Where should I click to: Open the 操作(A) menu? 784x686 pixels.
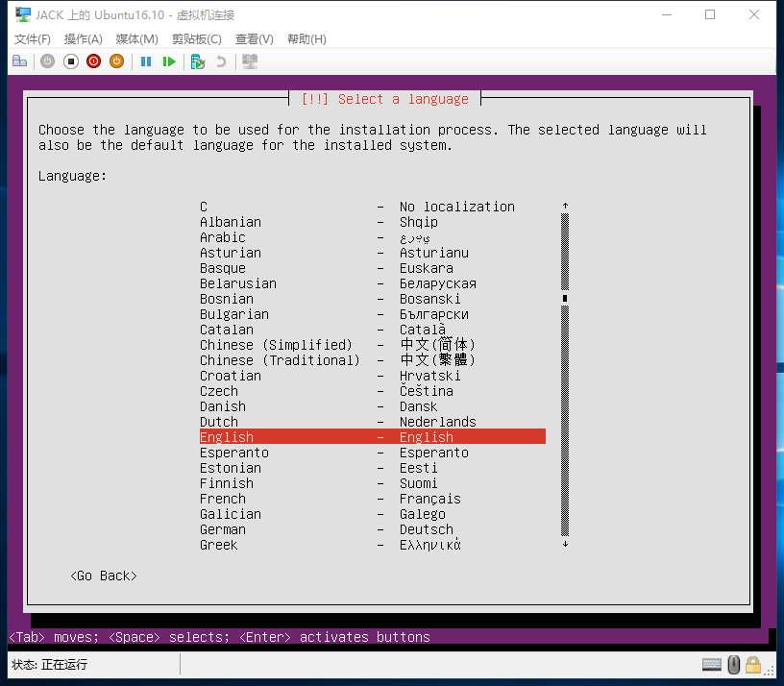coord(83,39)
